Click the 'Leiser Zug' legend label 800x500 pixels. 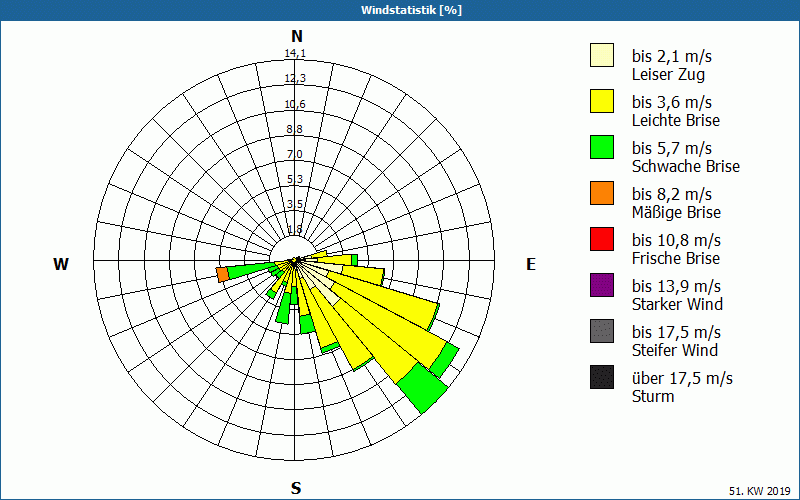coord(668,74)
